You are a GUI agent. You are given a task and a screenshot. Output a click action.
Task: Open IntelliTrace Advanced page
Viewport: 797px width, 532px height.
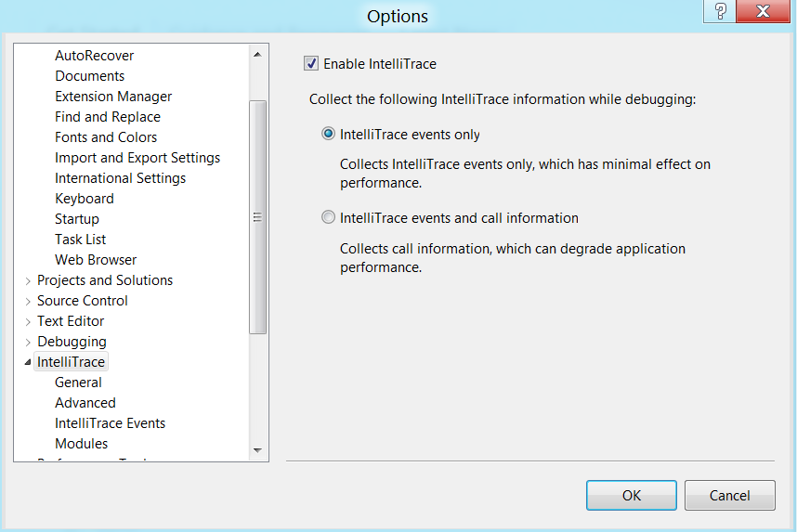[x=85, y=402]
